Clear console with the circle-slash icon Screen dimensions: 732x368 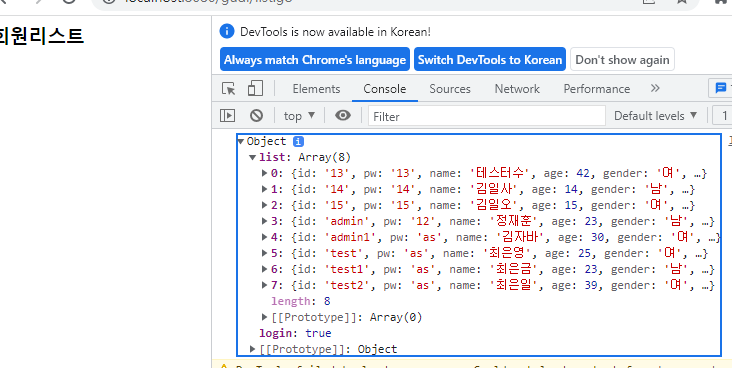(x=256, y=115)
